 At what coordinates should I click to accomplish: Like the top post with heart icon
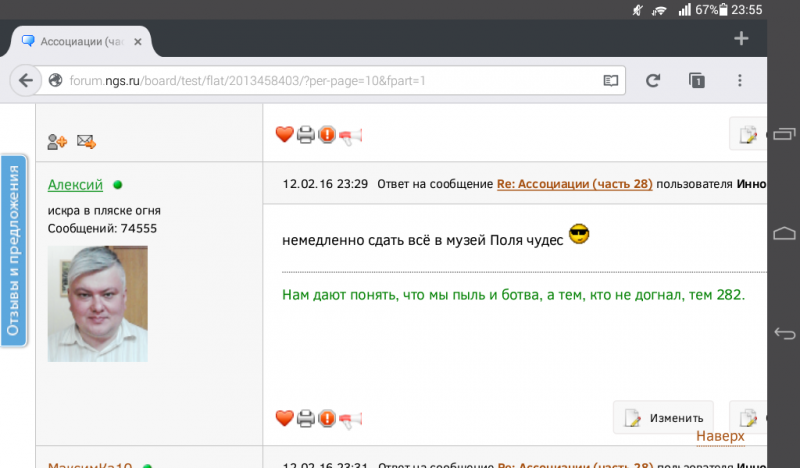284,134
